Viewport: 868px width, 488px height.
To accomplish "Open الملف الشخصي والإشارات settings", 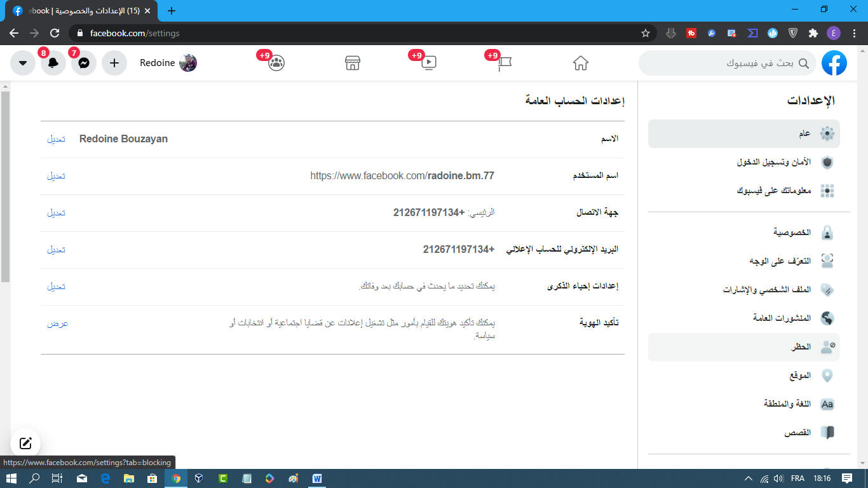I will click(x=744, y=290).
